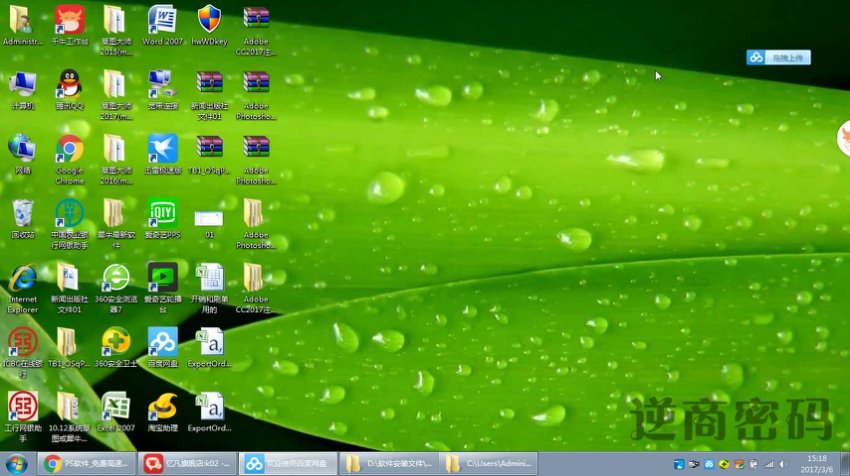Viewport: 850px width, 476px height.
Task: Open the 回收站 Recycle Bin
Action: point(22,218)
